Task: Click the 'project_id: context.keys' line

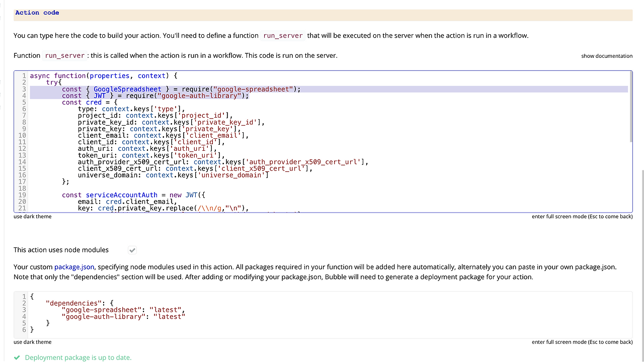Action: pyautogui.click(x=155, y=115)
